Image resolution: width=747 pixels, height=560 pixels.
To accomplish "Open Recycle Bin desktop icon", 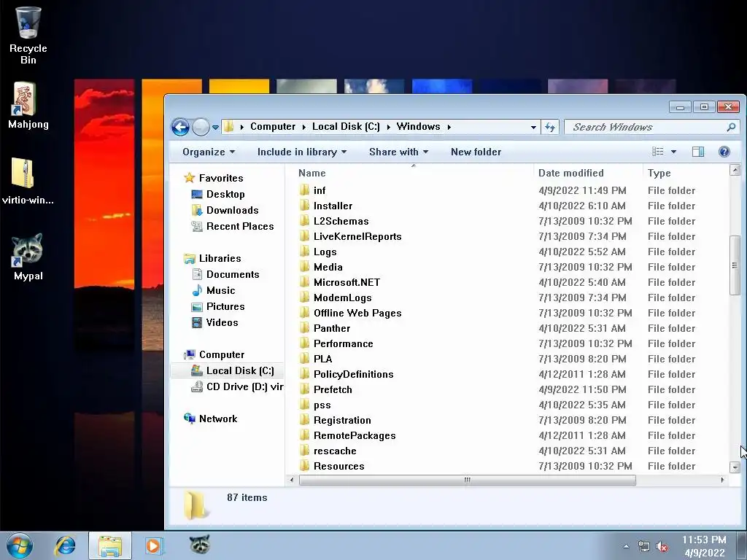I will (x=28, y=34).
